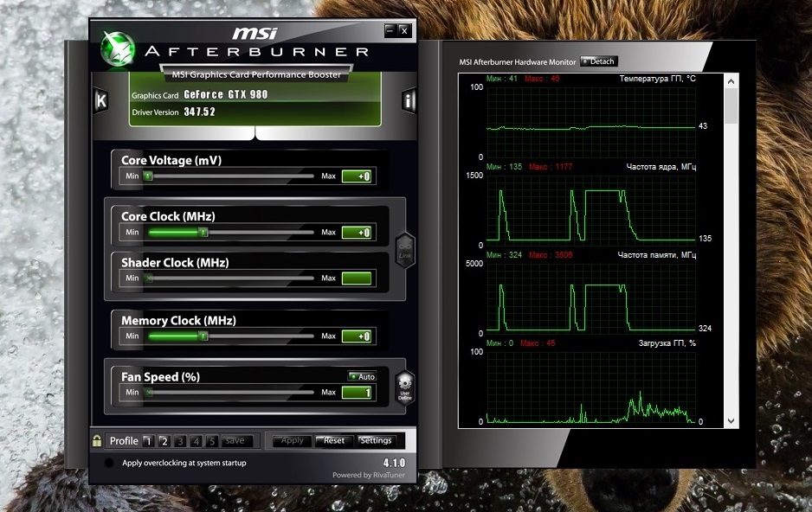Open the information panel with the i button
The image size is (812, 512).
point(409,100)
